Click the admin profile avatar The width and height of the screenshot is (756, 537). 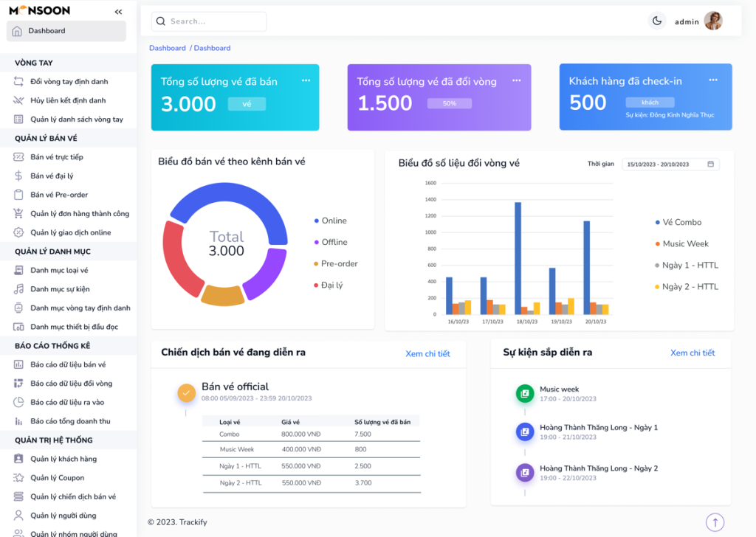(x=712, y=21)
